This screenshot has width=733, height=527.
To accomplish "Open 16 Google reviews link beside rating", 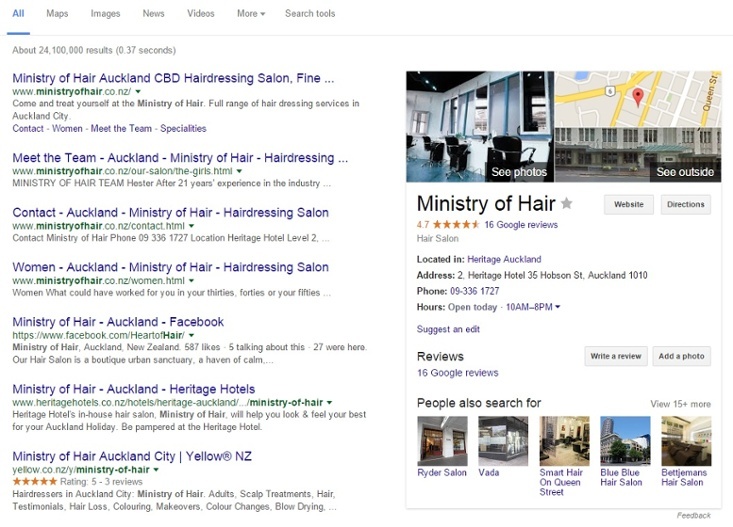I will click(x=521, y=224).
